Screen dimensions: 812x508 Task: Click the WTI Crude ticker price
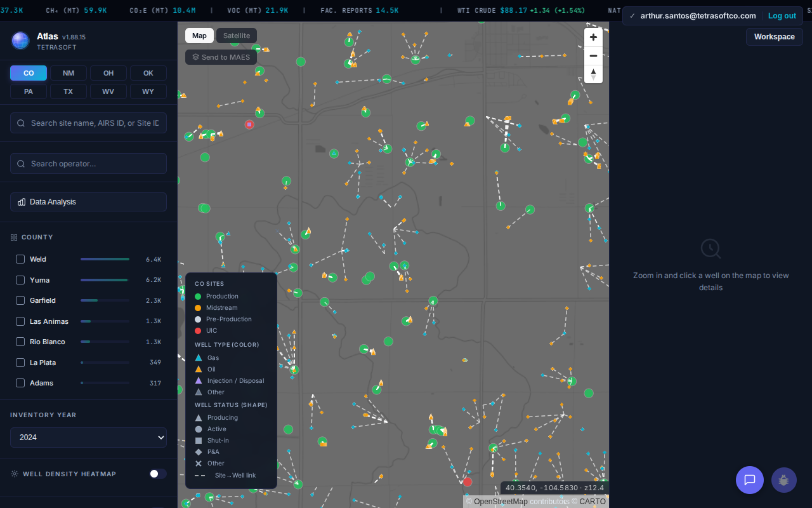pyautogui.click(x=513, y=11)
